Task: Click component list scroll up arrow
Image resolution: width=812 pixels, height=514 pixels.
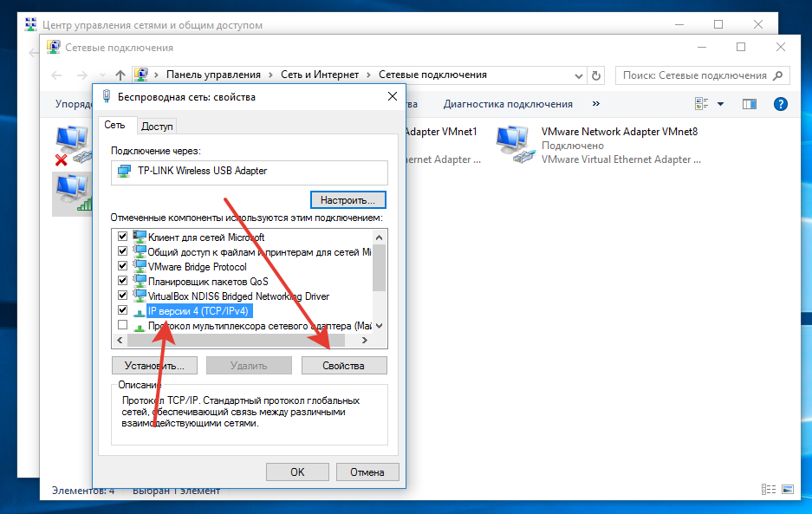Action: tap(379, 237)
